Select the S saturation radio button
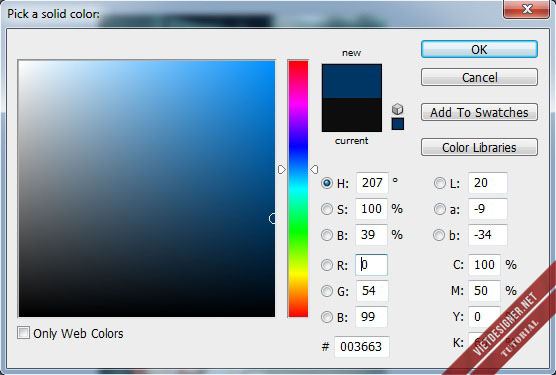556x375 pixels. point(327,209)
